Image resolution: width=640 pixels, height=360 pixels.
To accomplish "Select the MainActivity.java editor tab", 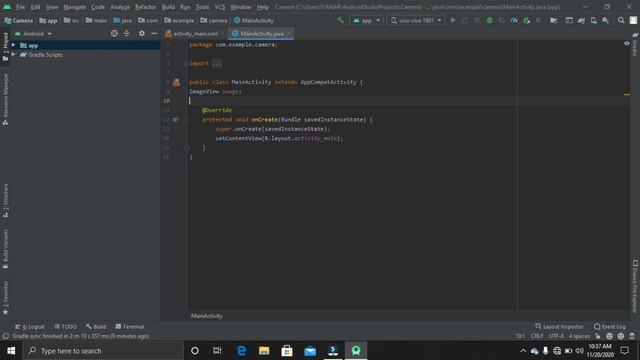I will pos(261,34).
